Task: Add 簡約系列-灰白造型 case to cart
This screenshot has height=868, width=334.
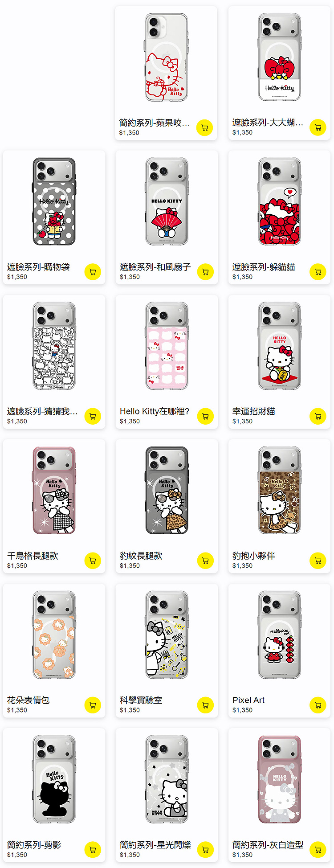Action: pos(318,850)
